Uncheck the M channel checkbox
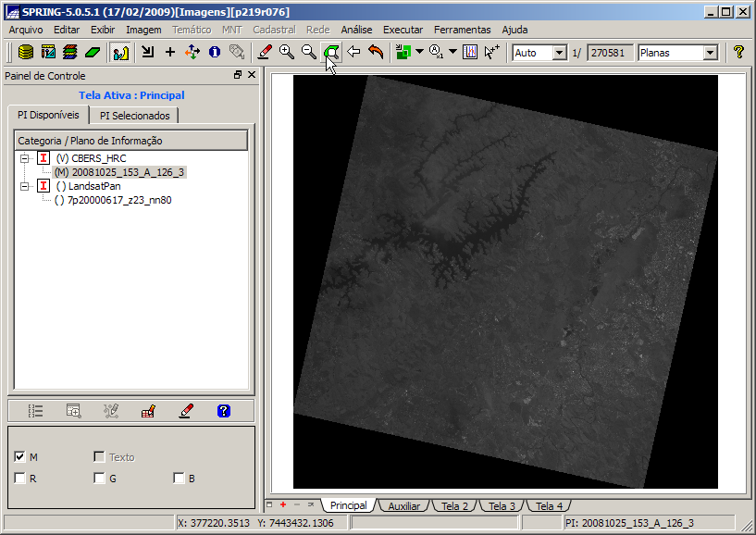 pyautogui.click(x=19, y=457)
